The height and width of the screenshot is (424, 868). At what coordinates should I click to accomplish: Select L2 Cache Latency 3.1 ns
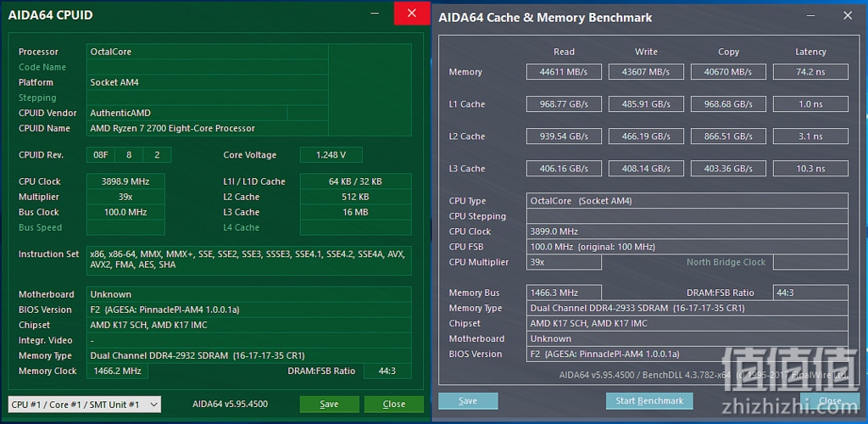pos(810,137)
